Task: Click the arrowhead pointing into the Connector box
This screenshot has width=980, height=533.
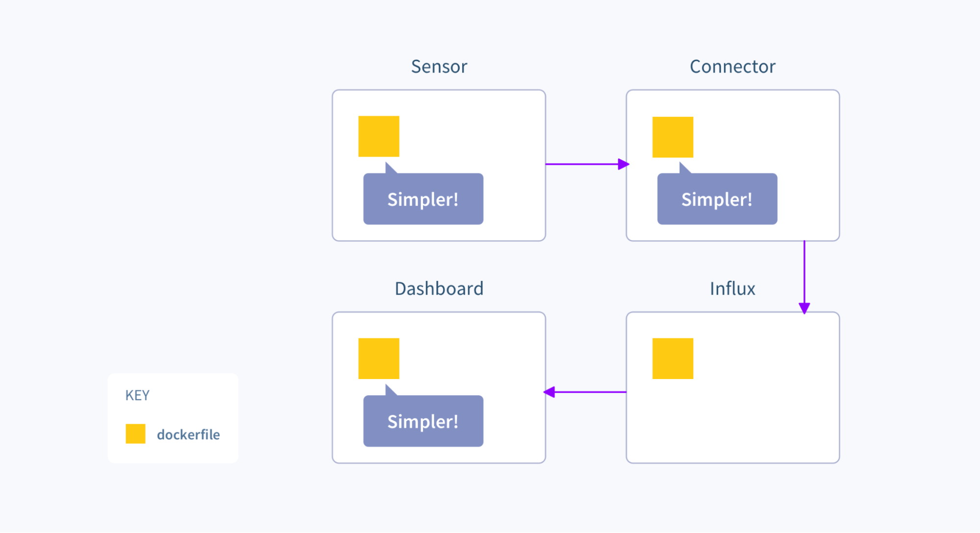Action: point(623,164)
